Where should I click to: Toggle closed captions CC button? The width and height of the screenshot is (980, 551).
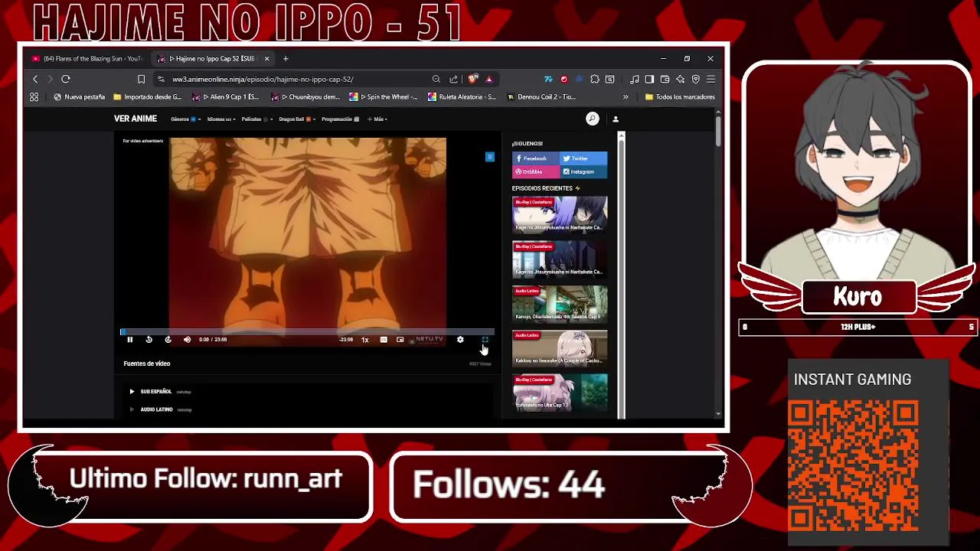(x=384, y=340)
